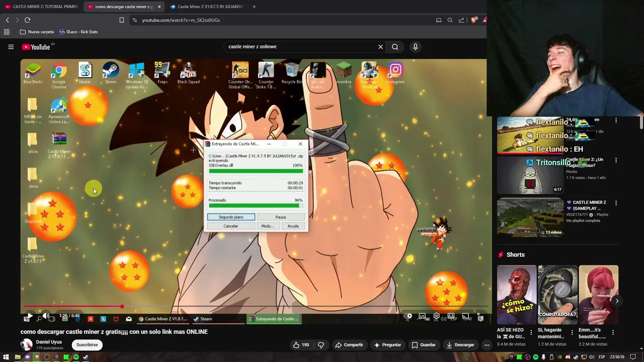Clear the YouTube search box text
Screen dimensions: 644x362
click(x=380, y=47)
